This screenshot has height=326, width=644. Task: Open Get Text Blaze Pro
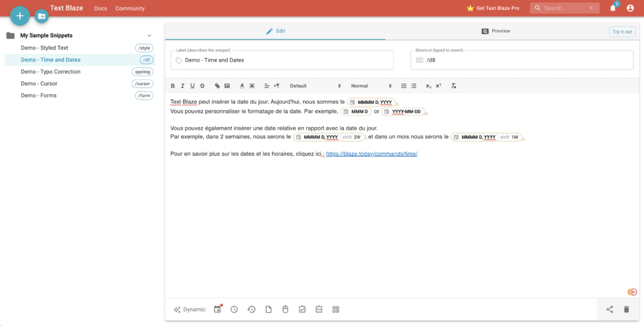point(493,8)
